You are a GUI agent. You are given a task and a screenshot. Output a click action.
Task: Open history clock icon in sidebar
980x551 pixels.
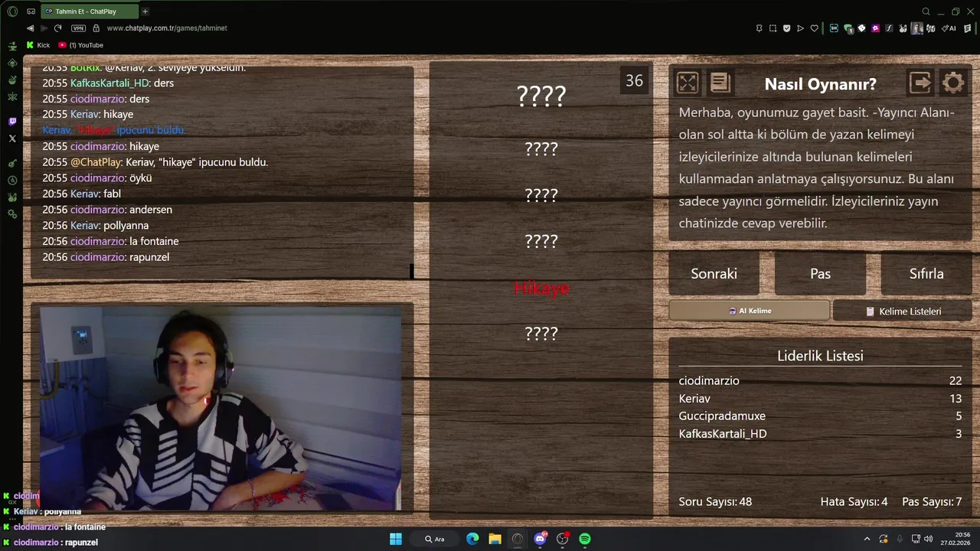pos(12,181)
